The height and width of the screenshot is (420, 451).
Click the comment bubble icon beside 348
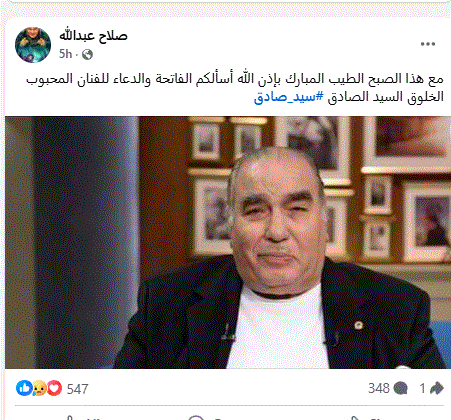point(400,389)
